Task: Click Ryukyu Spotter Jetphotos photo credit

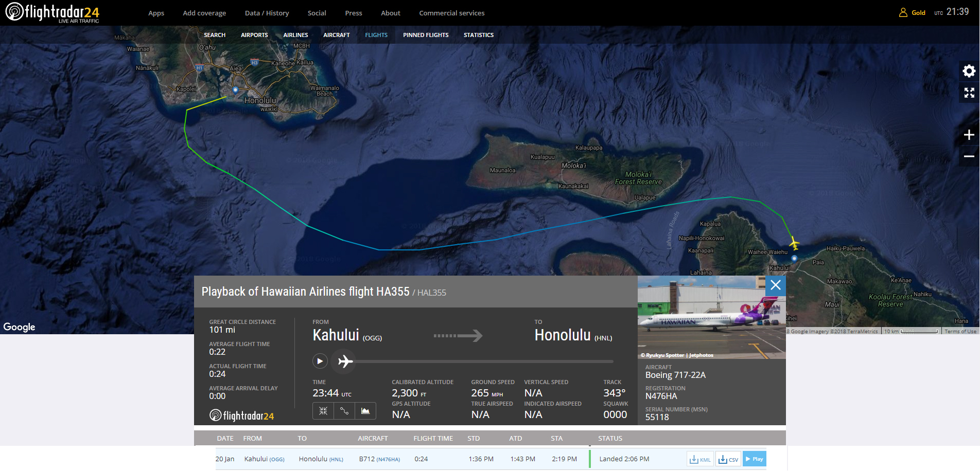Action: coord(677,355)
